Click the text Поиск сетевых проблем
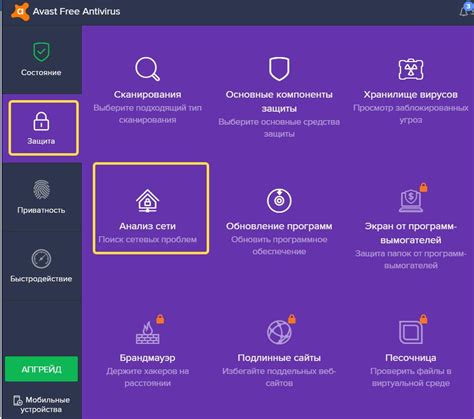Screen dimensions: 474x419 147,239
